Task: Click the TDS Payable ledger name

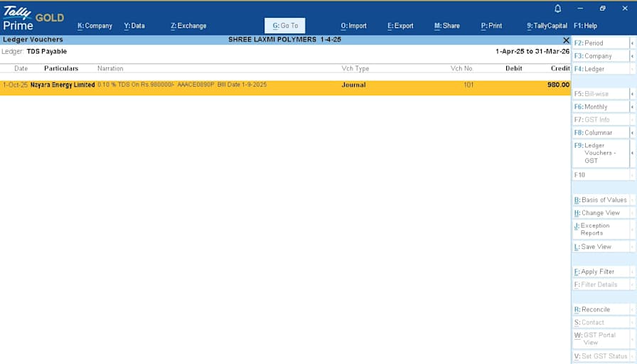Action: pos(47,52)
